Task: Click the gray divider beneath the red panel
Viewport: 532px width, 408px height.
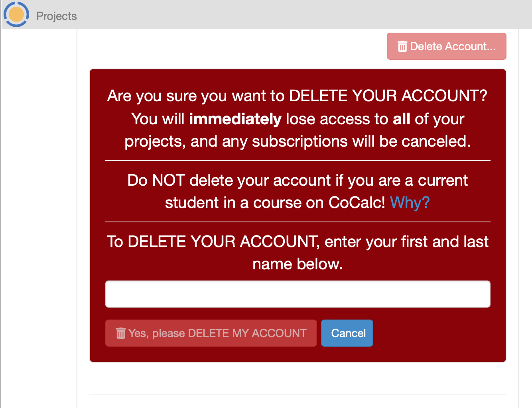Action: [298, 395]
